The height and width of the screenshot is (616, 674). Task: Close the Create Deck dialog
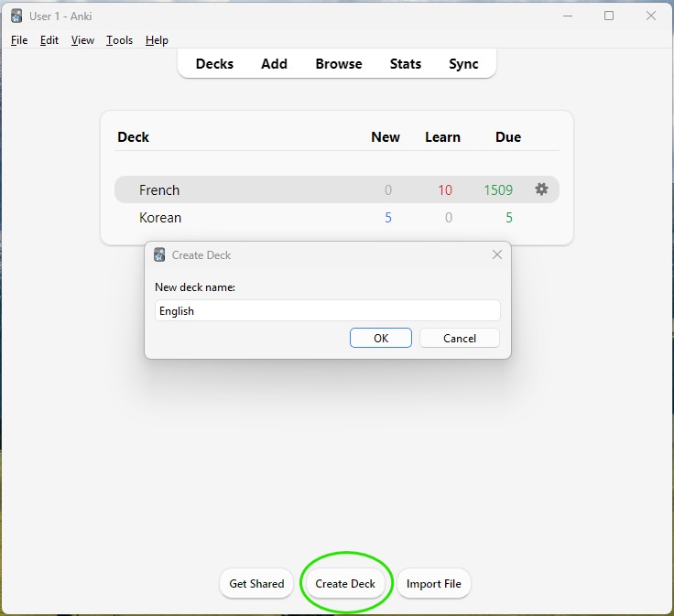coord(497,254)
